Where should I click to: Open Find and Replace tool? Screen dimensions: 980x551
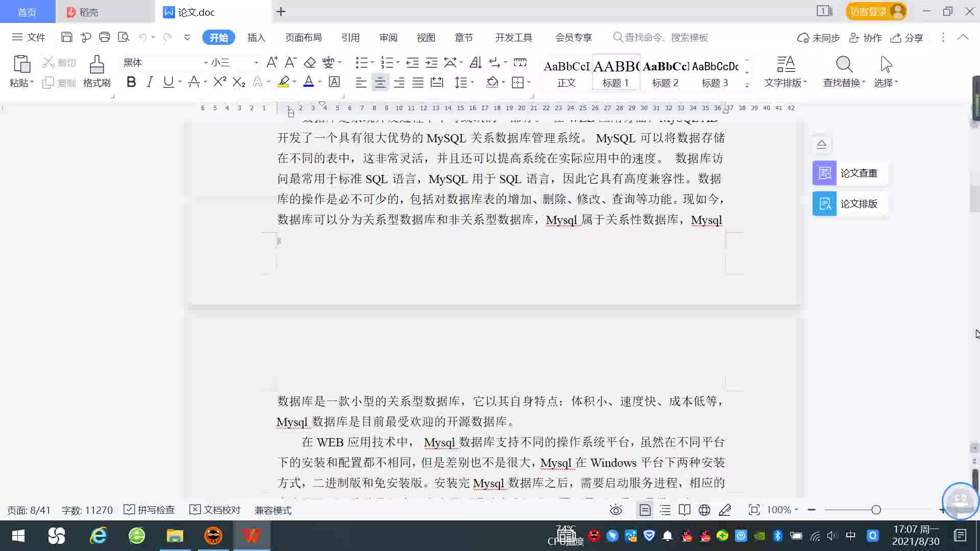pyautogui.click(x=844, y=71)
